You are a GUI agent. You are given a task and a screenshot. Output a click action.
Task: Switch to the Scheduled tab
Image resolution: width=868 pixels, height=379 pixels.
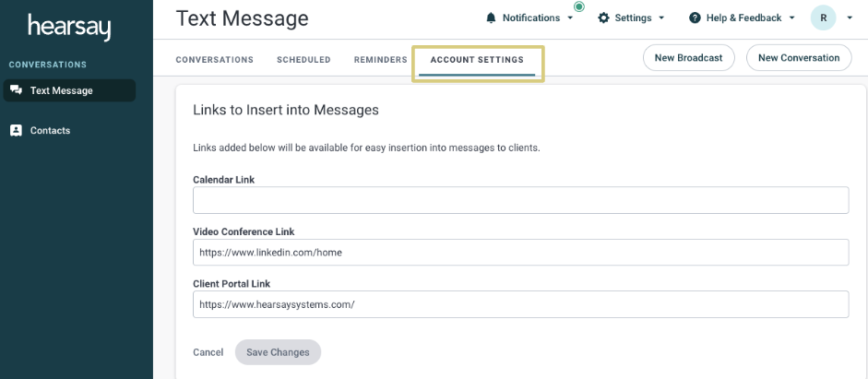[x=303, y=60]
